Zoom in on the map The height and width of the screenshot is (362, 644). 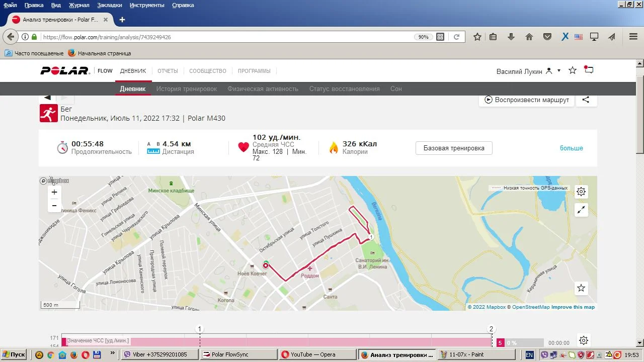pyautogui.click(x=54, y=192)
